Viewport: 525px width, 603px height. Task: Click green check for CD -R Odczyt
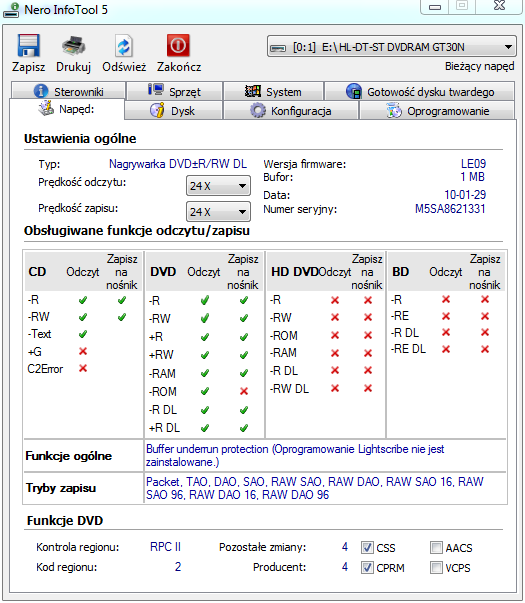tap(83, 300)
